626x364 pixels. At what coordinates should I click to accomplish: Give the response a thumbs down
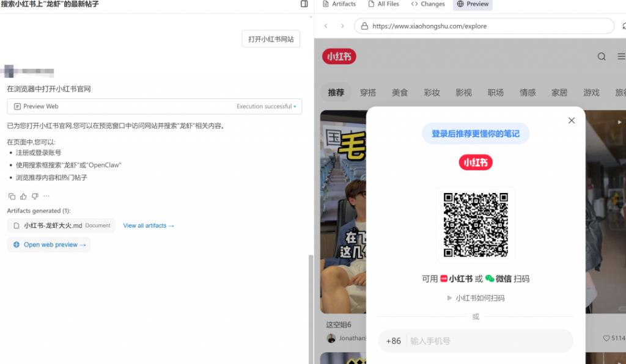point(35,197)
